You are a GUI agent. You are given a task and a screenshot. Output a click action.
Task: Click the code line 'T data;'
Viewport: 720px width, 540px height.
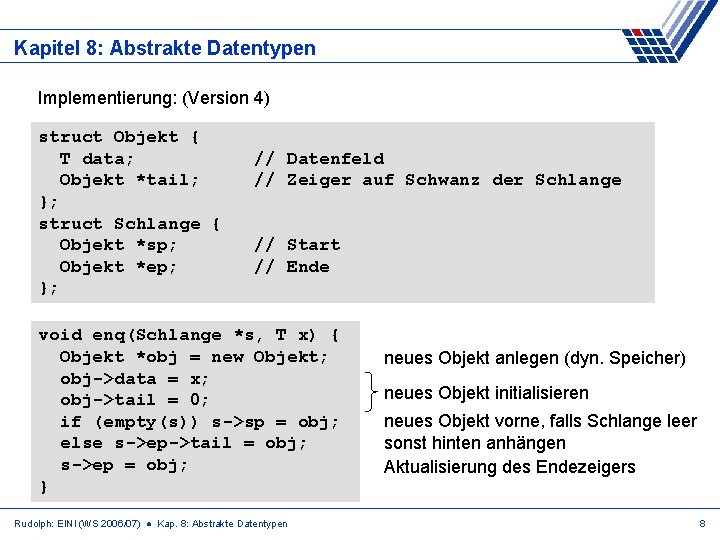96,159
